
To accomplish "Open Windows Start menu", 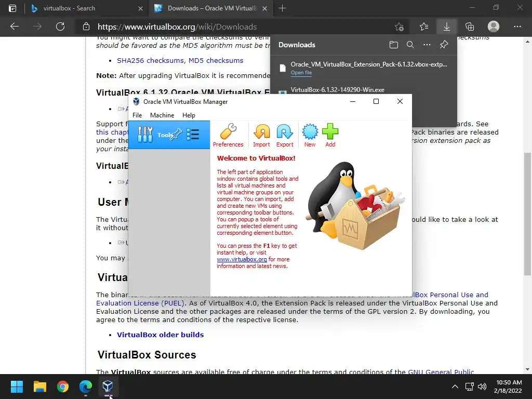I will 17,387.
